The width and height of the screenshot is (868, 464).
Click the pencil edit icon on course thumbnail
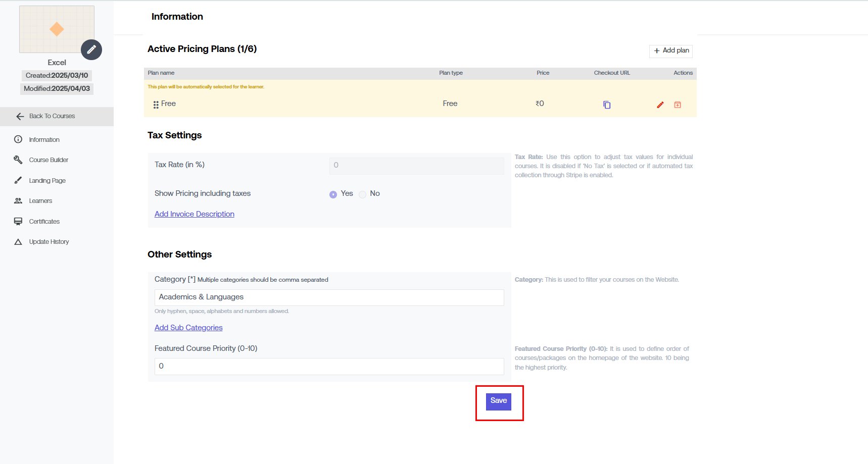click(91, 49)
